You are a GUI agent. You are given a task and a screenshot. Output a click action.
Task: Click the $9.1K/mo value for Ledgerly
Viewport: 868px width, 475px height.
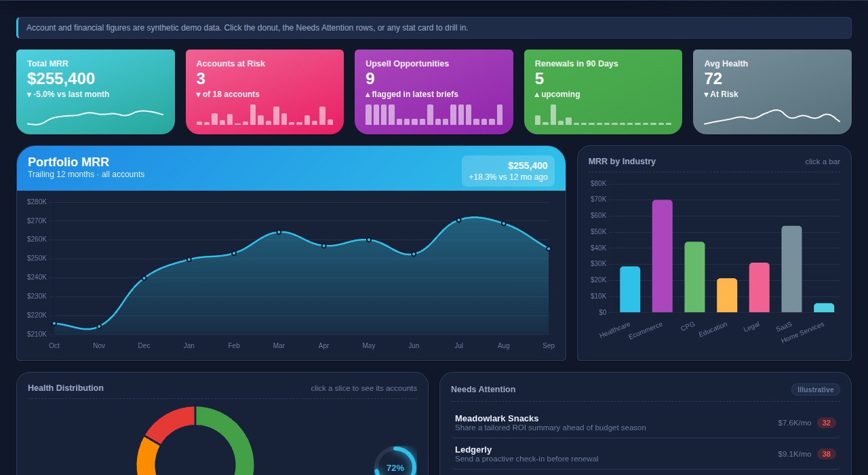tap(795, 454)
